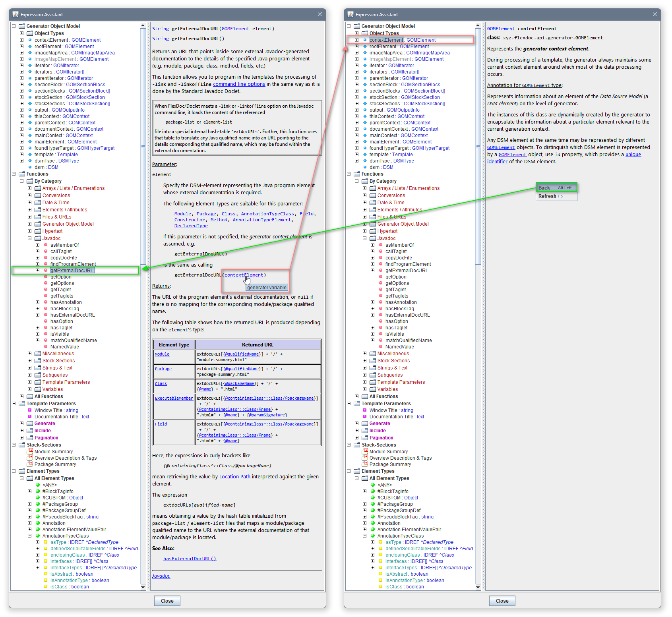
Task: Click the Generator Object Model folder icon
Action: click(x=21, y=26)
